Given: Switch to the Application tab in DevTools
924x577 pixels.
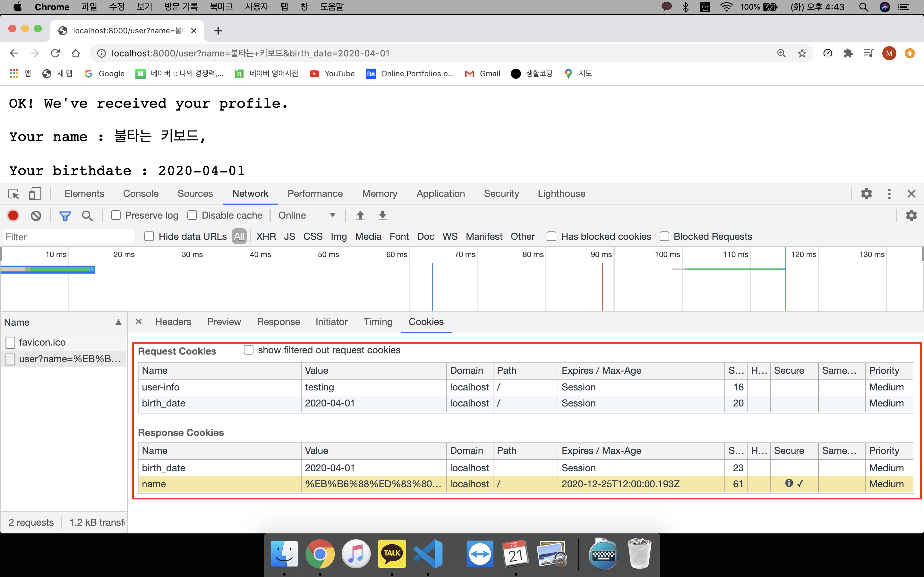Looking at the screenshot, I should coord(440,194).
